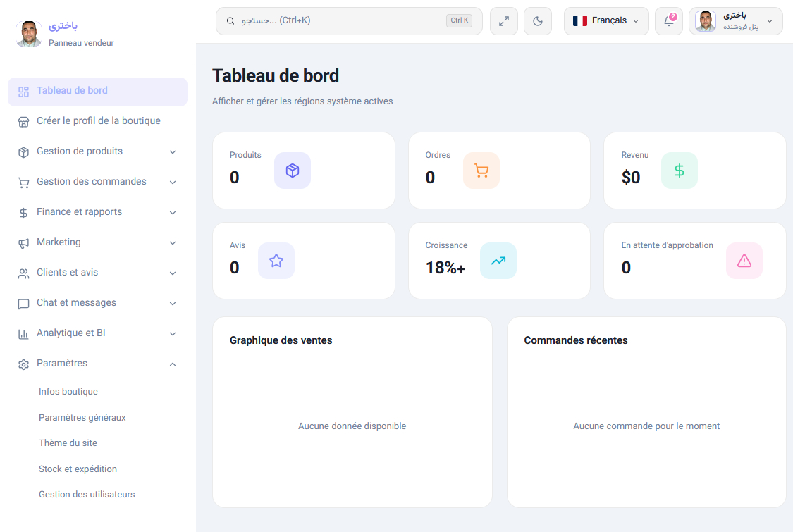Expand Chat et messages chevron
Image resolution: width=793 pixels, height=532 pixels.
tap(173, 304)
